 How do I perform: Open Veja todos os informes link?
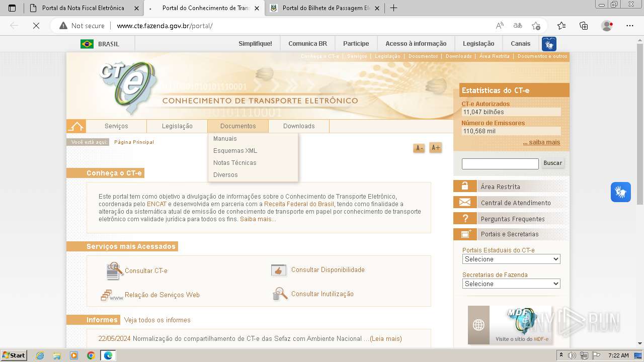click(157, 320)
